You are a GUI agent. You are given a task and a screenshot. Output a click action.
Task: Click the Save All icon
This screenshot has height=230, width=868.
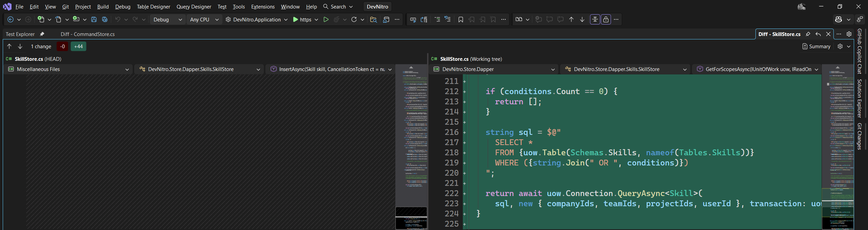tap(105, 20)
